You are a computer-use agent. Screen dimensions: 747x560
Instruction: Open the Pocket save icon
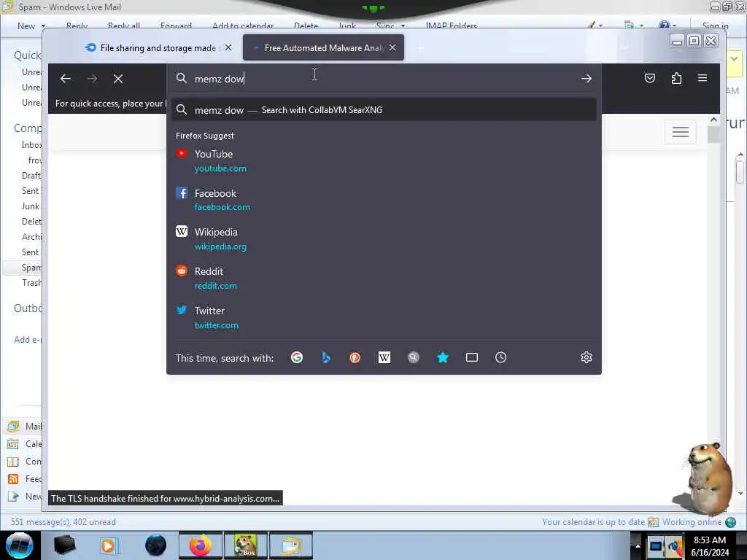(x=650, y=78)
